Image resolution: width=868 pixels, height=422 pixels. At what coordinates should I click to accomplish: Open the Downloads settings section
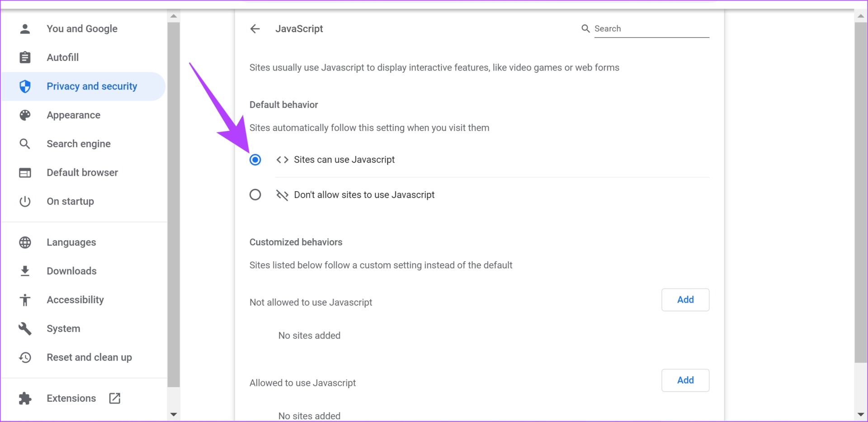tap(71, 271)
